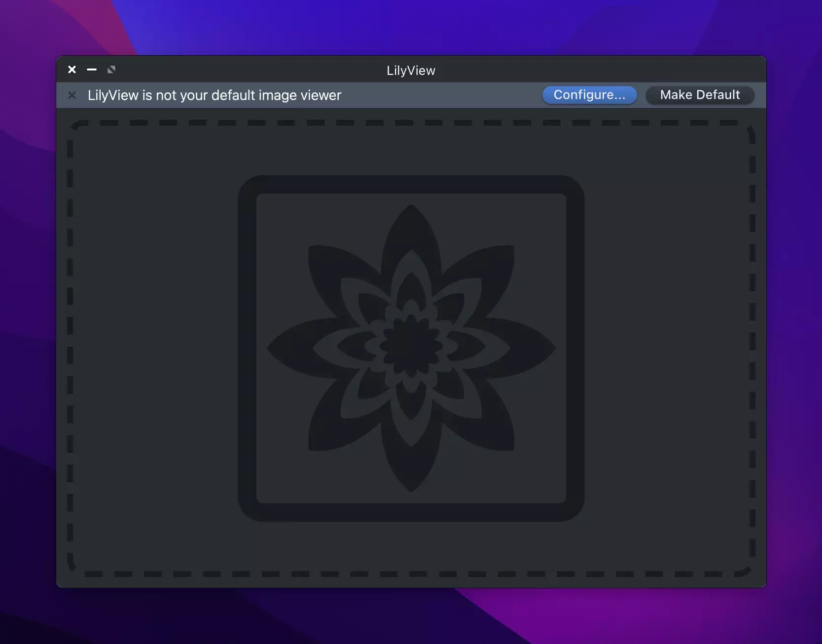Minimize the LilyView window
Image resolution: width=822 pixels, height=644 pixels.
[92, 69]
